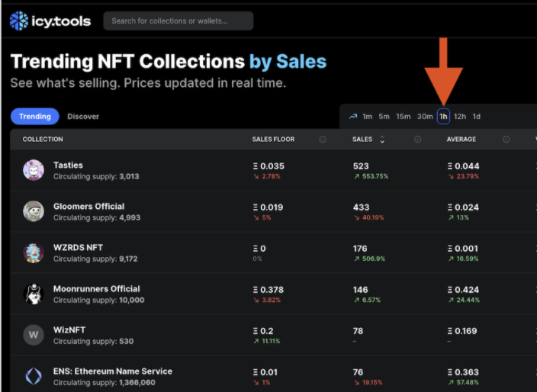The image size is (537, 392).
Task: Click Gloomers sales floor 0.019
Action: [x=268, y=207]
